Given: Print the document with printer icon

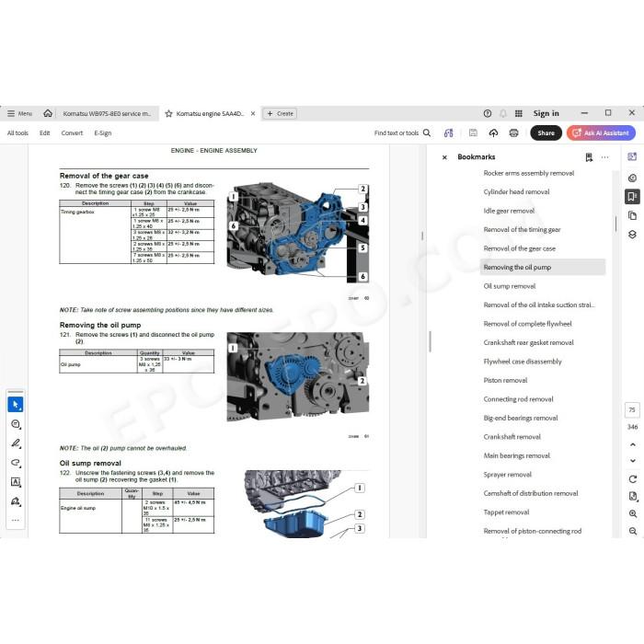Looking at the screenshot, I should click(513, 132).
